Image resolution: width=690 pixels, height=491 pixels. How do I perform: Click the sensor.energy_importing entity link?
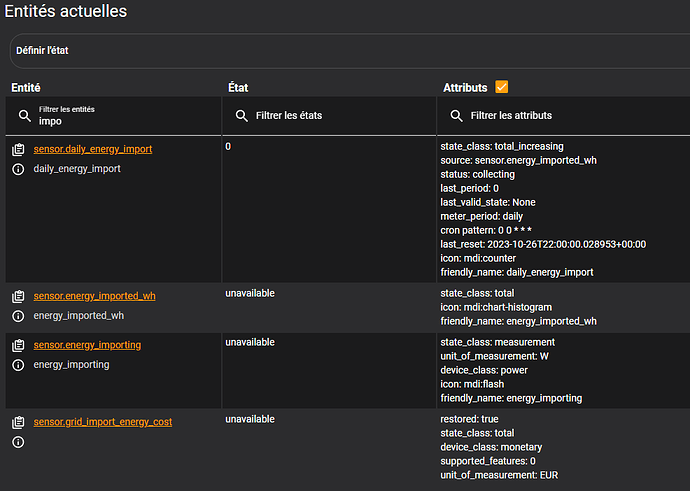(87, 345)
